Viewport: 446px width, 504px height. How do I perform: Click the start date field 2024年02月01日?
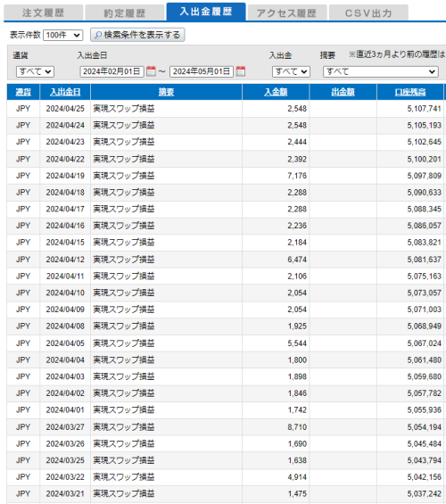point(111,71)
